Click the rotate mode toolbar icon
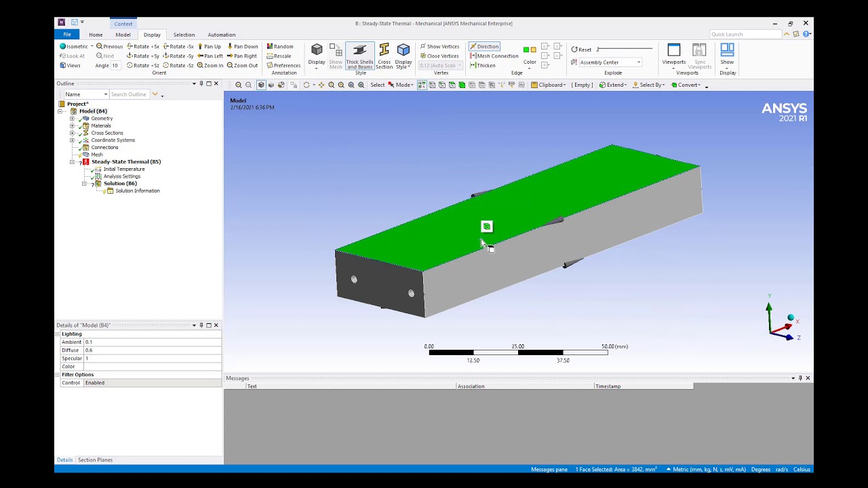Screen dimensions: 868x488 click(307, 85)
